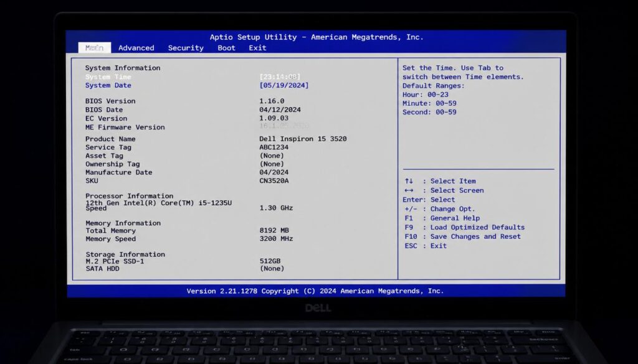Click the Second: 00-59 help line
Image resolution: width=638 pixels, height=364 pixels.
(429, 112)
